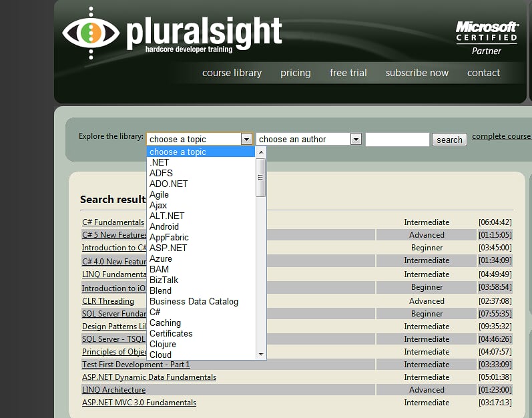Click the Pluralsight eye logo
The width and height of the screenshot is (532, 418).
tap(91, 33)
